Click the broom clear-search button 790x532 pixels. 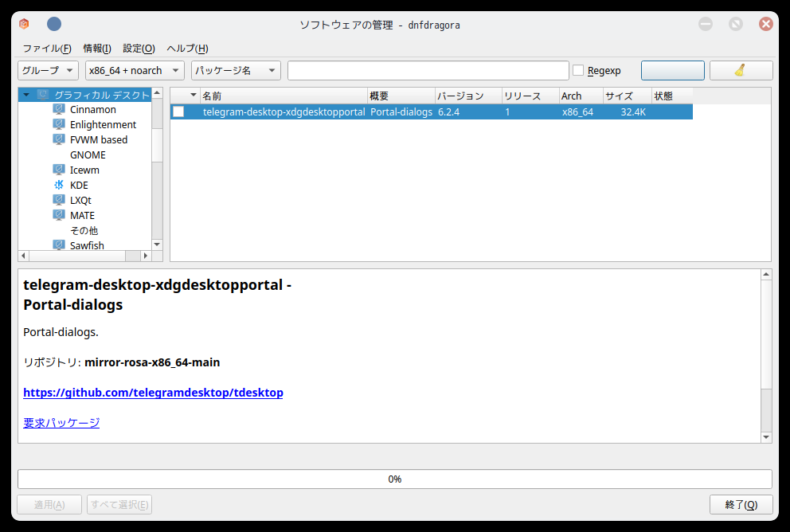click(741, 71)
